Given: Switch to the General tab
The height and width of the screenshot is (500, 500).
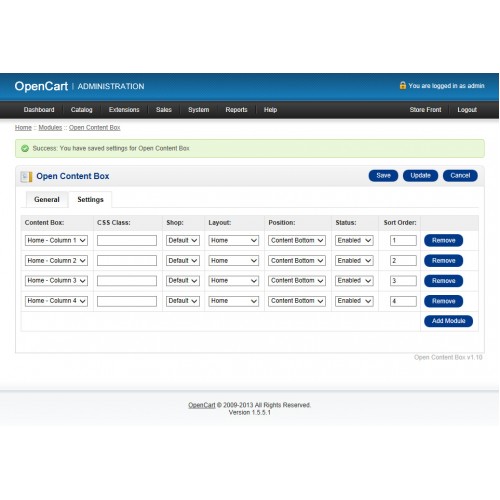Looking at the screenshot, I should point(47,199).
